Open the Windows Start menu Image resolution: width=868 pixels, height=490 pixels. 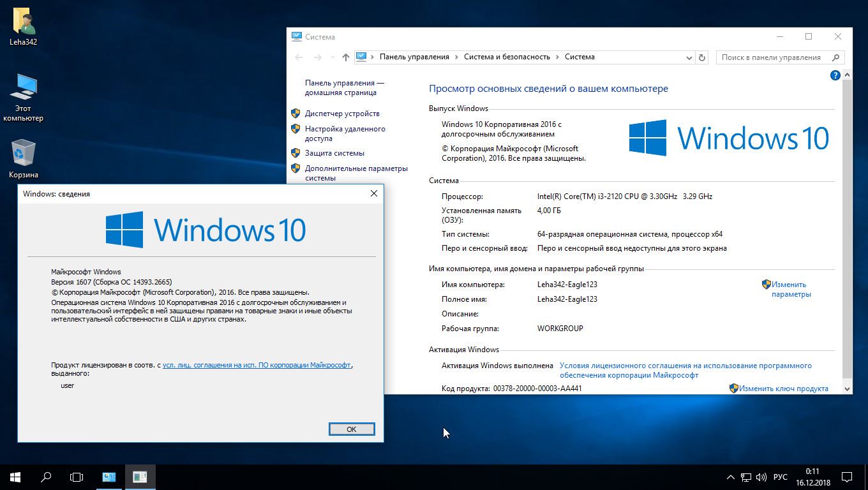pos(15,477)
